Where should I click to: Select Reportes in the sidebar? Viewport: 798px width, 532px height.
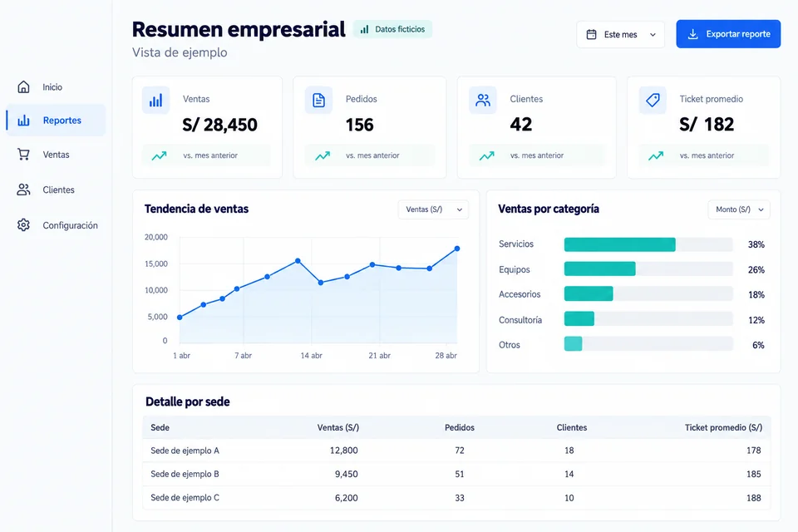coord(56,121)
